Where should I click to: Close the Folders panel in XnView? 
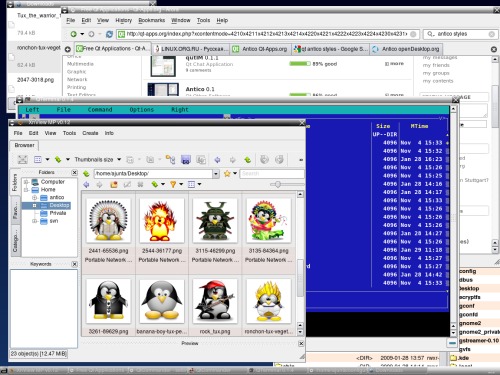75,172
